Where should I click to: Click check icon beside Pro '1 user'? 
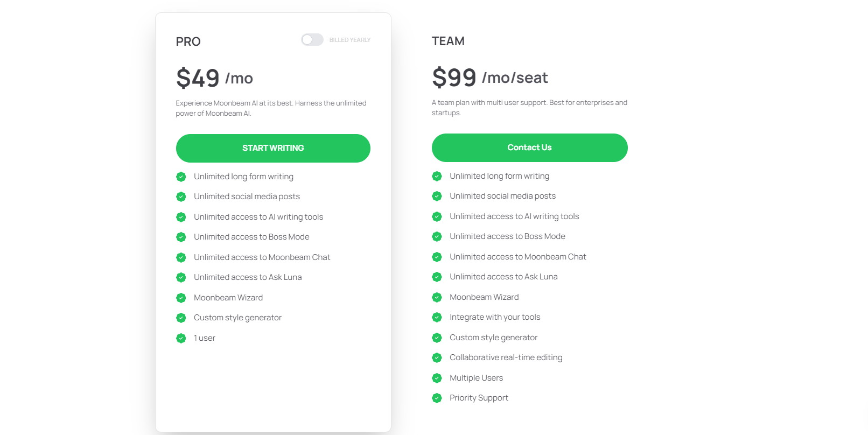point(181,338)
